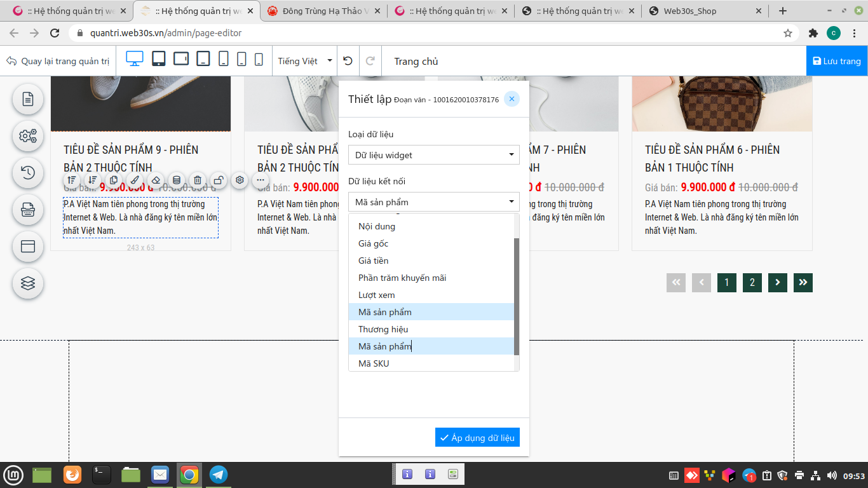Select the landscape tablet preview icon
The height and width of the screenshot is (488, 868).
(181, 58)
